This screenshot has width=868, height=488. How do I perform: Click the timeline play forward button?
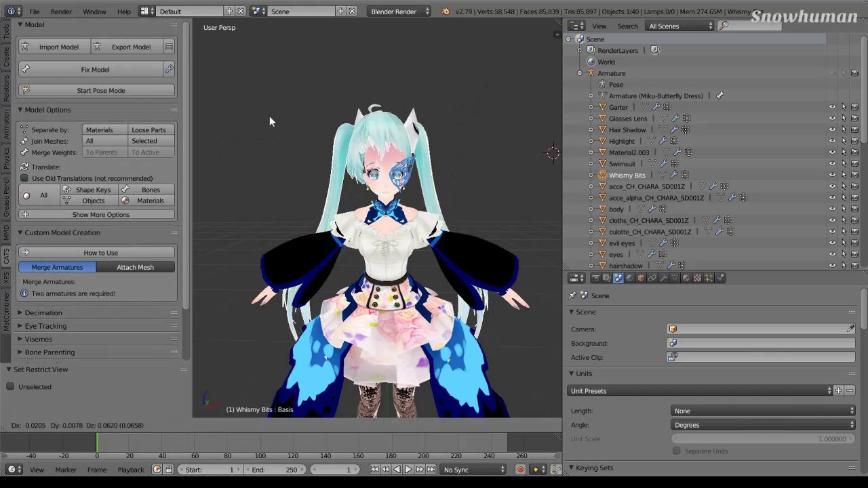click(408, 470)
